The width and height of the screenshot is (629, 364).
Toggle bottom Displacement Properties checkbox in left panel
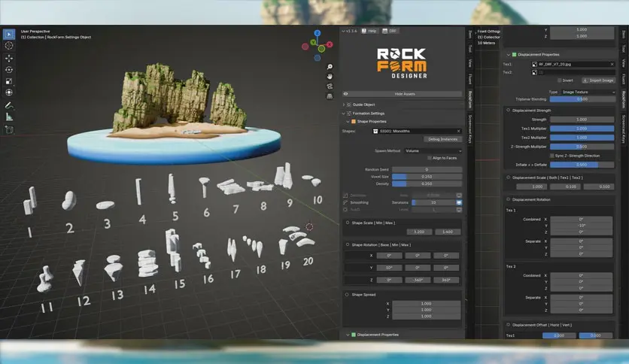tap(354, 335)
